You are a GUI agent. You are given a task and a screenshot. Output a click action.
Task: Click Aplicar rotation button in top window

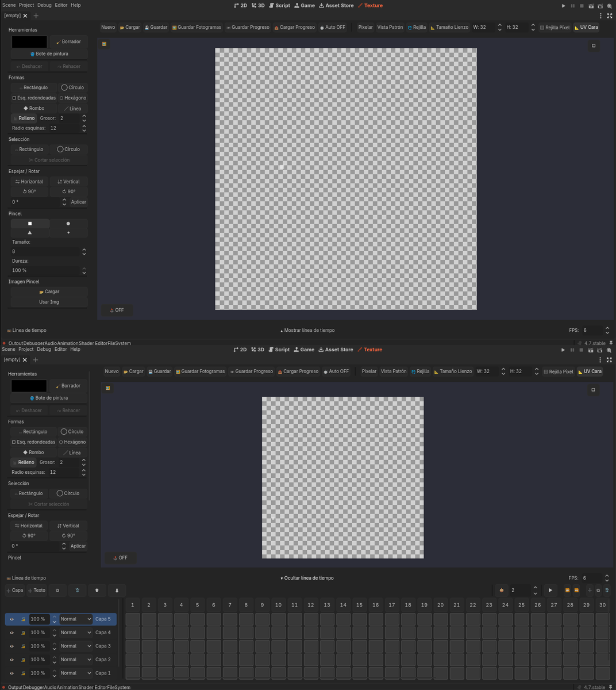click(79, 202)
